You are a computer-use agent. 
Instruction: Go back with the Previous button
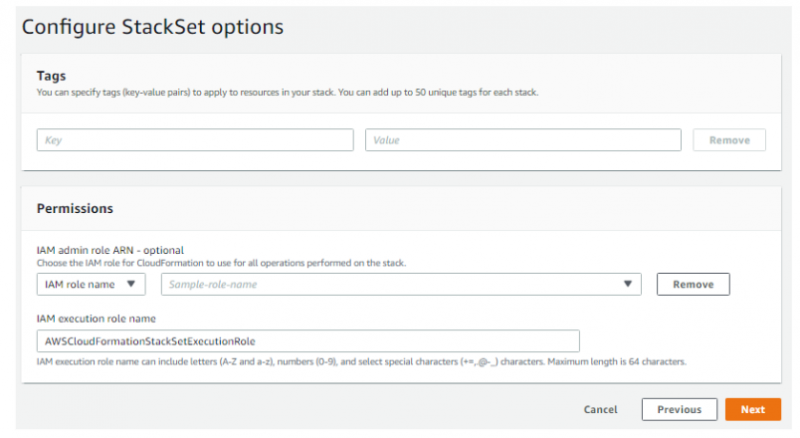pyautogui.click(x=679, y=410)
